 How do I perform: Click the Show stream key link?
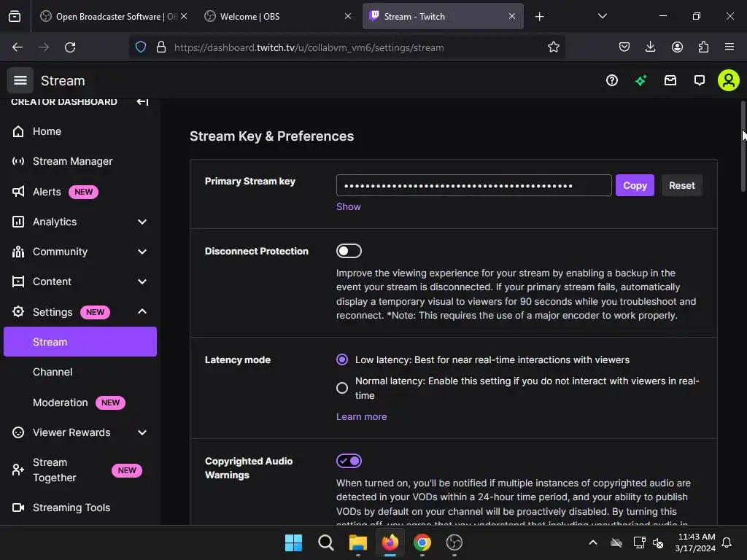(348, 206)
